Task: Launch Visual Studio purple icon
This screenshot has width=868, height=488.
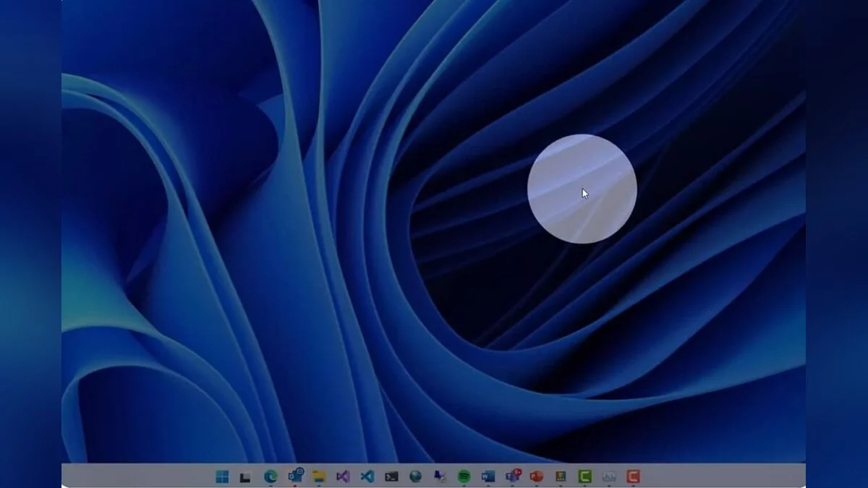Action: (x=343, y=476)
